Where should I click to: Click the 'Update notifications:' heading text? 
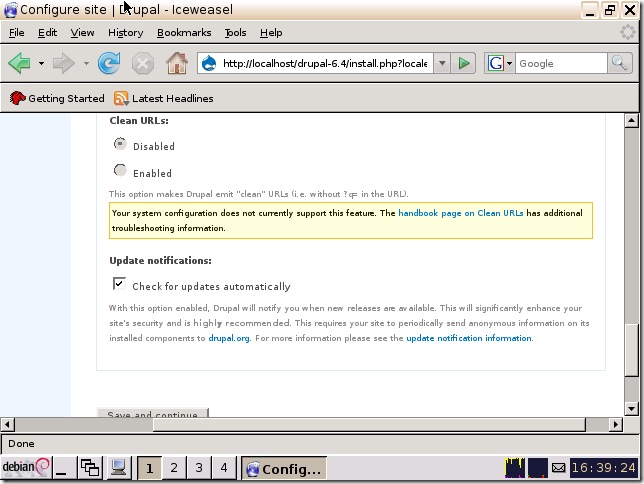(160, 260)
